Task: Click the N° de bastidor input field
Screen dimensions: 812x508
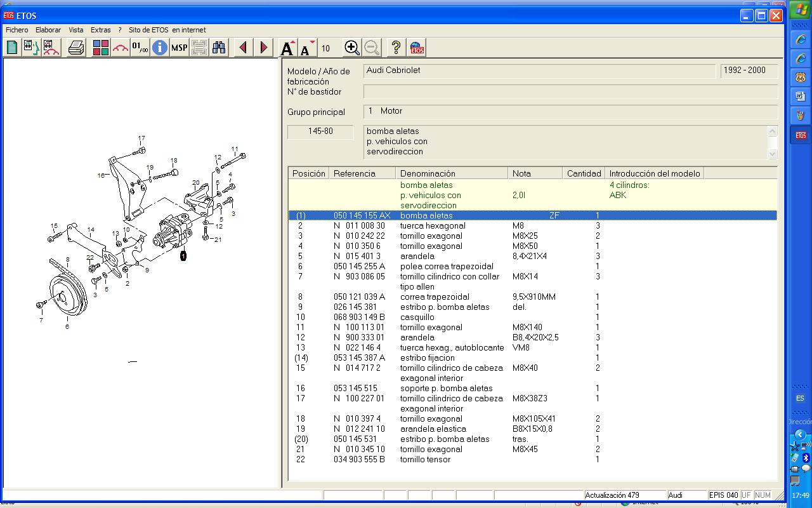Action: point(570,92)
